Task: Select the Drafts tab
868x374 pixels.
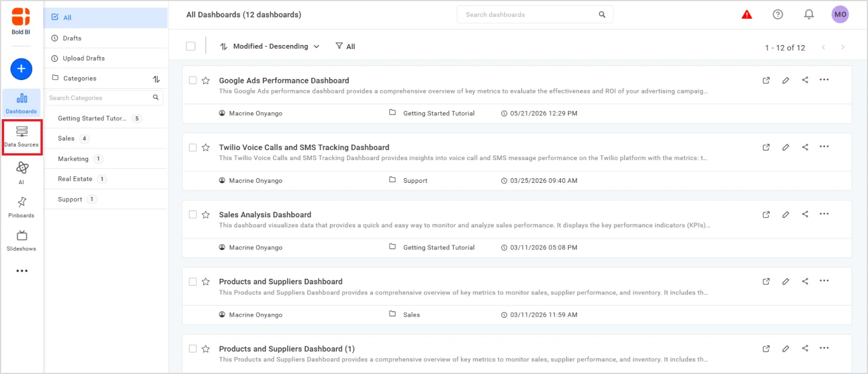Action: (x=106, y=38)
